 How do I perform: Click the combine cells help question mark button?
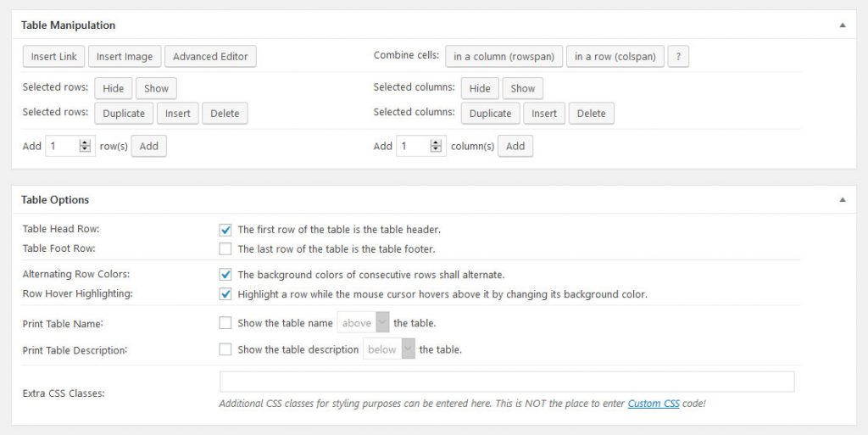678,57
